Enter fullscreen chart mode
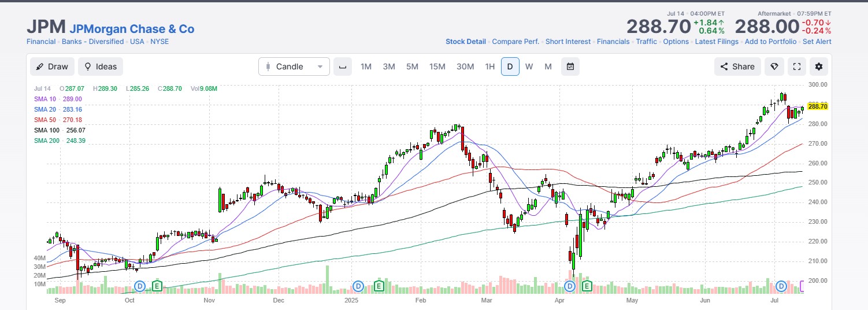 [x=796, y=67]
